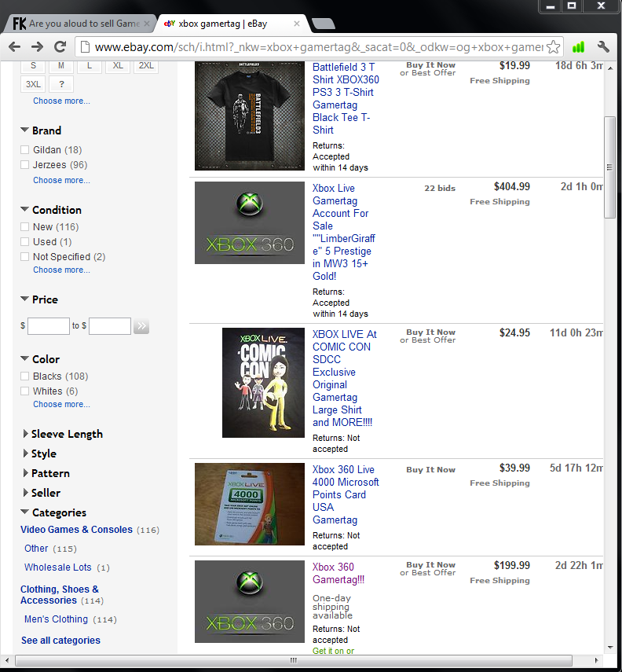Click the page icon in the address bar
The image size is (622, 672).
[86, 46]
